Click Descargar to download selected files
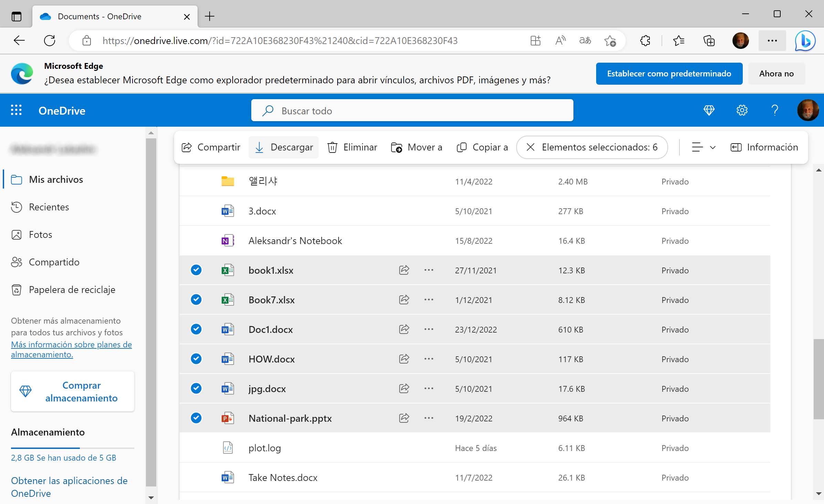This screenshot has height=504, width=824. pyautogui.click(x=284, y=147)
